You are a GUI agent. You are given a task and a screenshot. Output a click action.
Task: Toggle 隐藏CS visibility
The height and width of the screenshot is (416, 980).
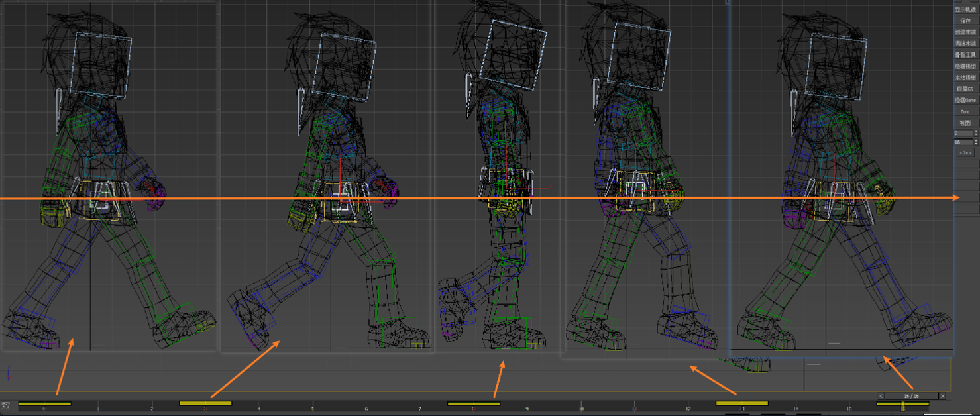point(965,89)
